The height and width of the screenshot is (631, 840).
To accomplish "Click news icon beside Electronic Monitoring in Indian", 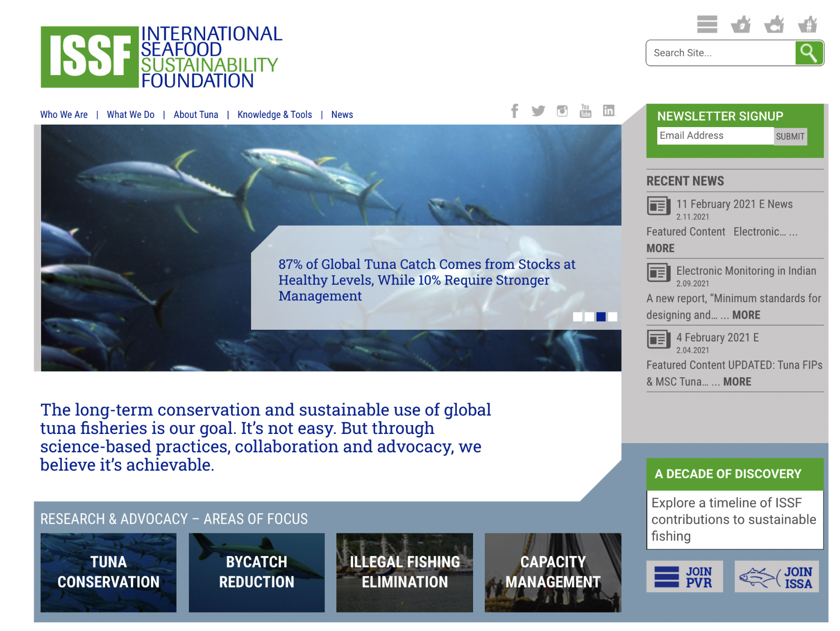I will (x=659, y=273).
